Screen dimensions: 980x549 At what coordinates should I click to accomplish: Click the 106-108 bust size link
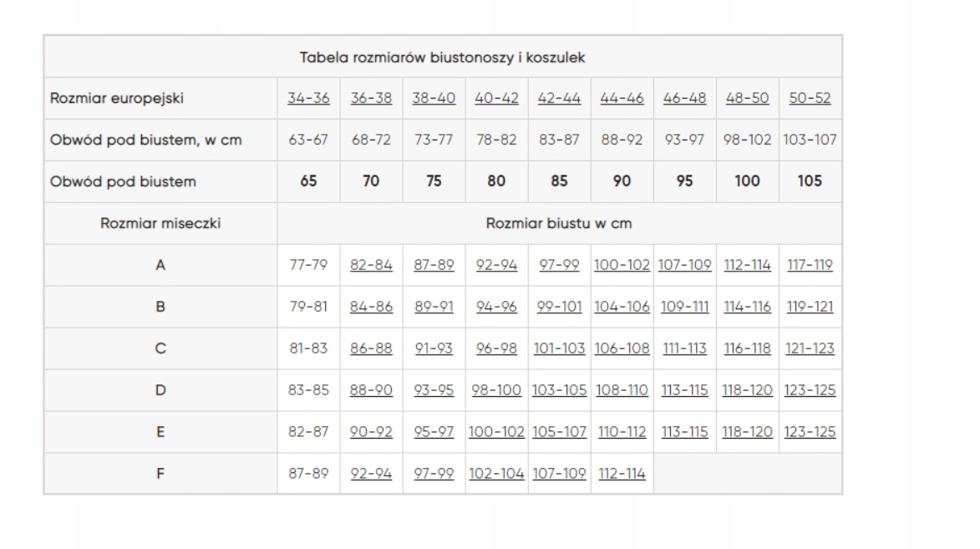point(622,348)
